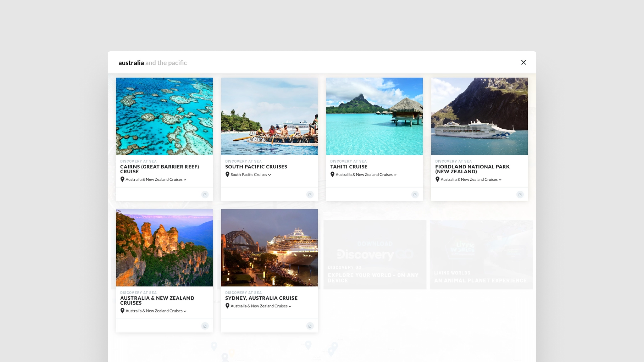Expand location dropdown under Sydney, Australia Cruise
The image size is (644, 362).
pyautogui.click(x=290, y=306)
